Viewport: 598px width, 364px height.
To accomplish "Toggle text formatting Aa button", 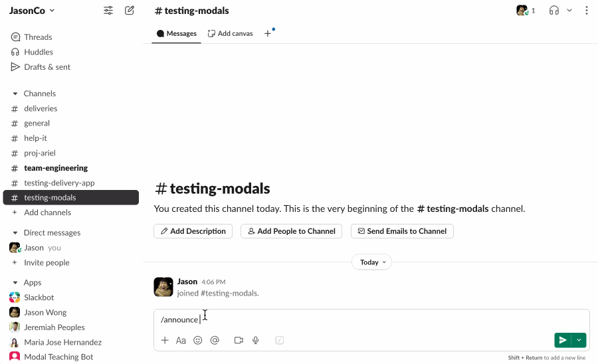I will tap(181, 340).
